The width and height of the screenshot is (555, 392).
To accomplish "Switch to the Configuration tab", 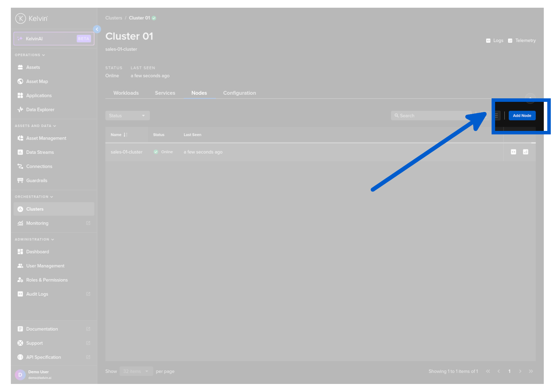I will click(239, 93).
